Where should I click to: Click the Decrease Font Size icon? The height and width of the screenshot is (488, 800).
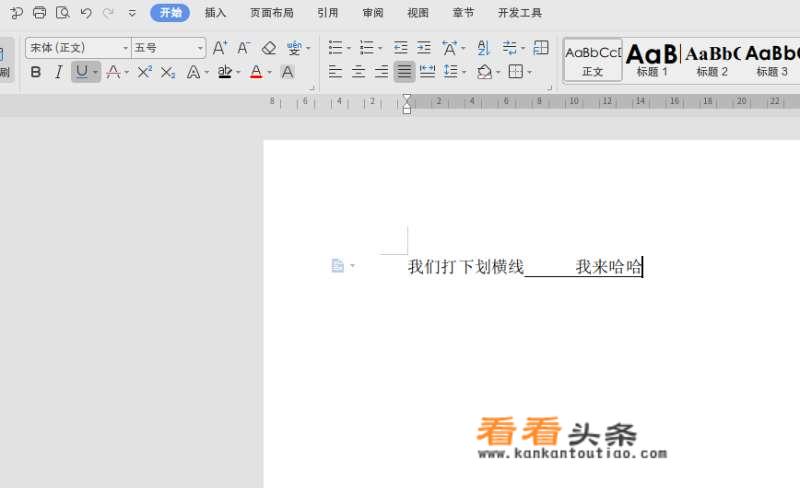(243, 48)
